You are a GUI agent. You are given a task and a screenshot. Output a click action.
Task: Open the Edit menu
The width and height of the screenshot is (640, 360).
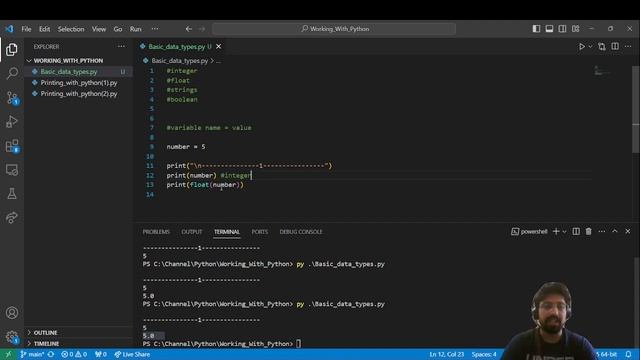pos(44,29)
